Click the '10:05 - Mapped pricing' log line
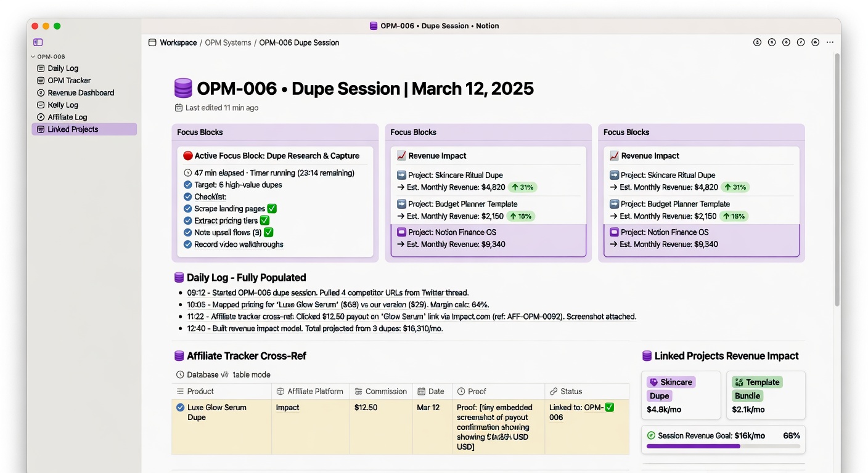 (338, 304)
